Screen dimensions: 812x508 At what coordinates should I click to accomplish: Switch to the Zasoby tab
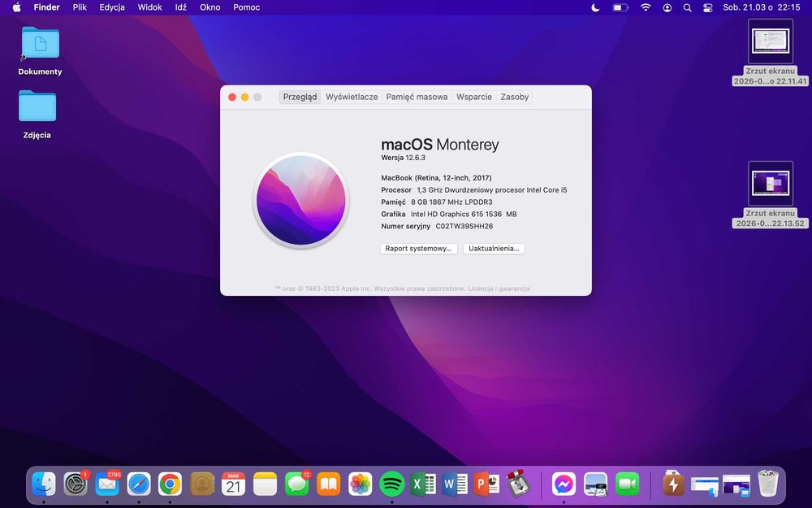tap(514, 97)
